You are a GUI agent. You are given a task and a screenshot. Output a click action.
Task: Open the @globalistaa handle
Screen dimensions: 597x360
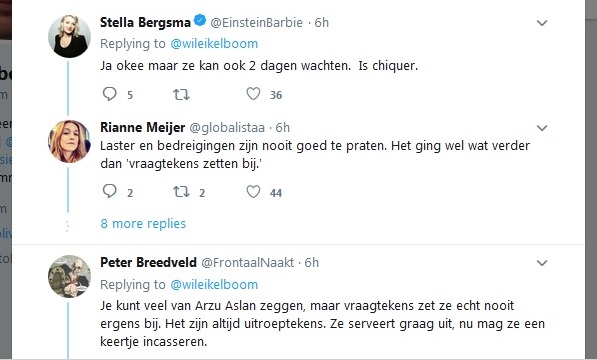(x=227, y=128)
